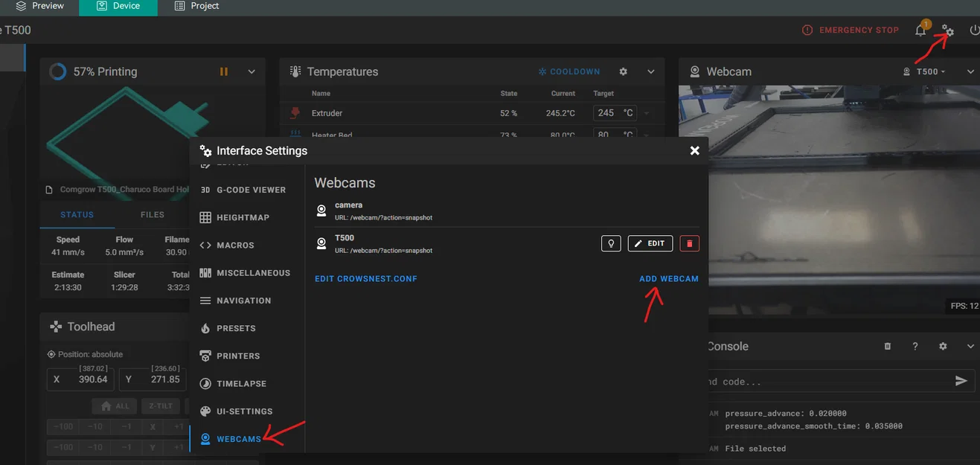
Task: Move X axis by -10
Action: click(x=95, y=426)
